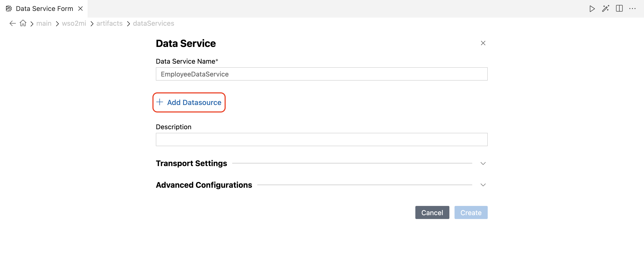Go back using the left arrow

pyautogui.click(x=12, y=24)
